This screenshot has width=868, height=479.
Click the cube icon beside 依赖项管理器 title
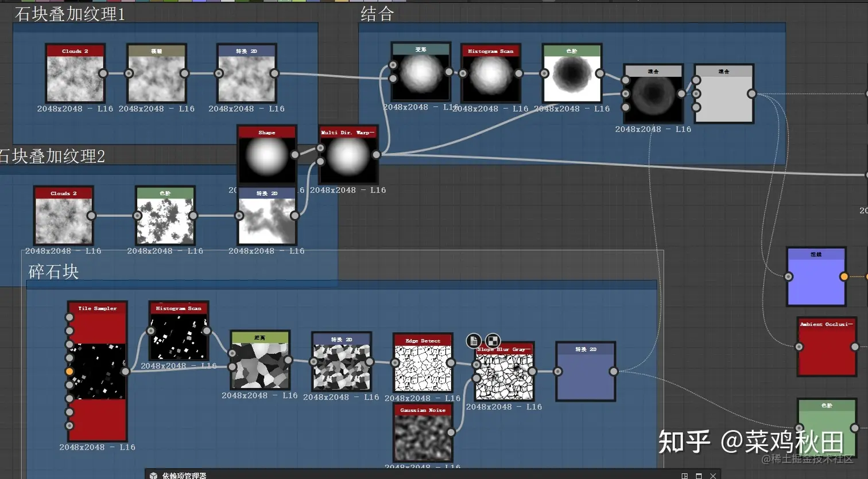pyautogui.click(x=153, y=476)
